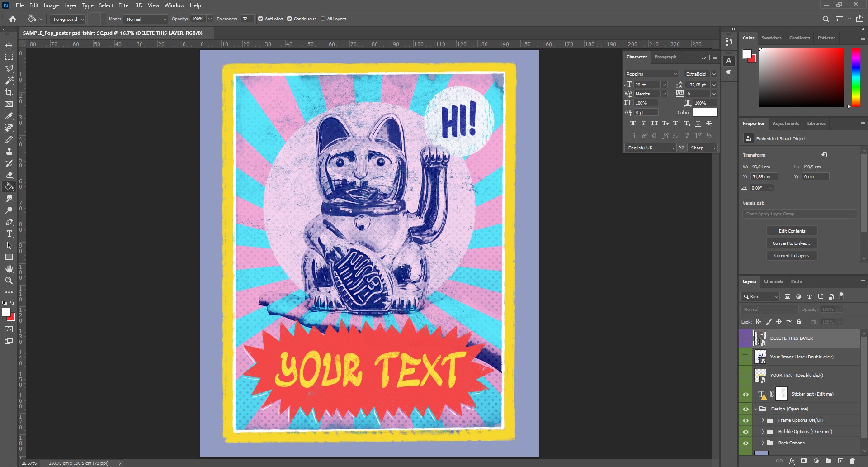Select the Horizontal Type tool

[9, 233]
